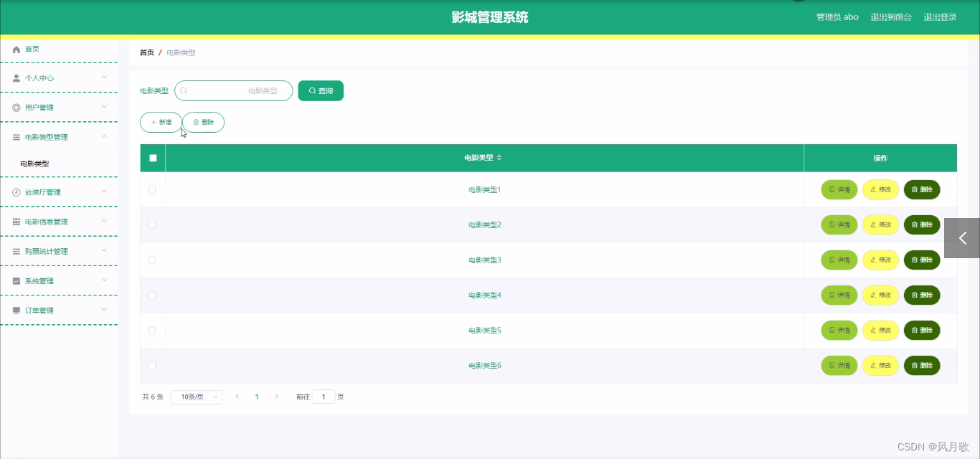980x459 pixels.
Task: Expand the 放映厅管理 menu chevron
Action: pyautogui.click(x=104, y=191)
